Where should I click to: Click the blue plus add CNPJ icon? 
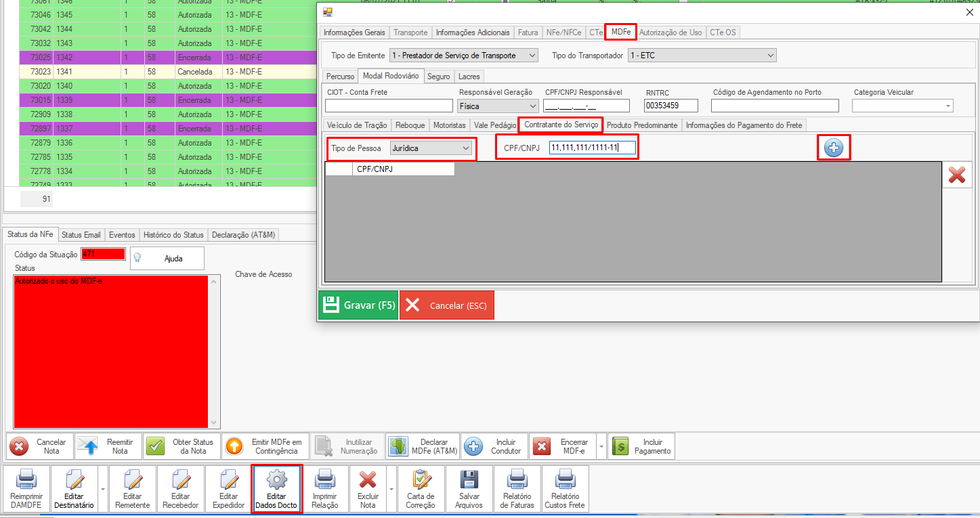pyautogui.click(x=834, y=148)
